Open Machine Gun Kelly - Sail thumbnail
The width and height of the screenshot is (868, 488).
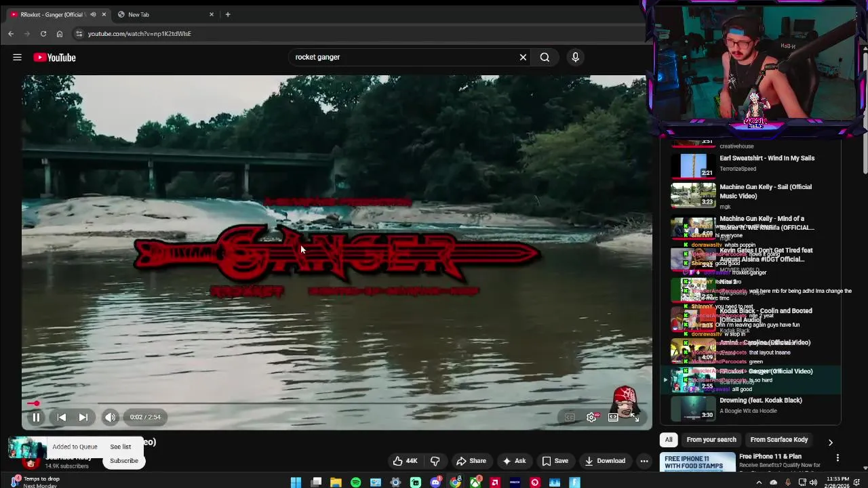point(693,195)
